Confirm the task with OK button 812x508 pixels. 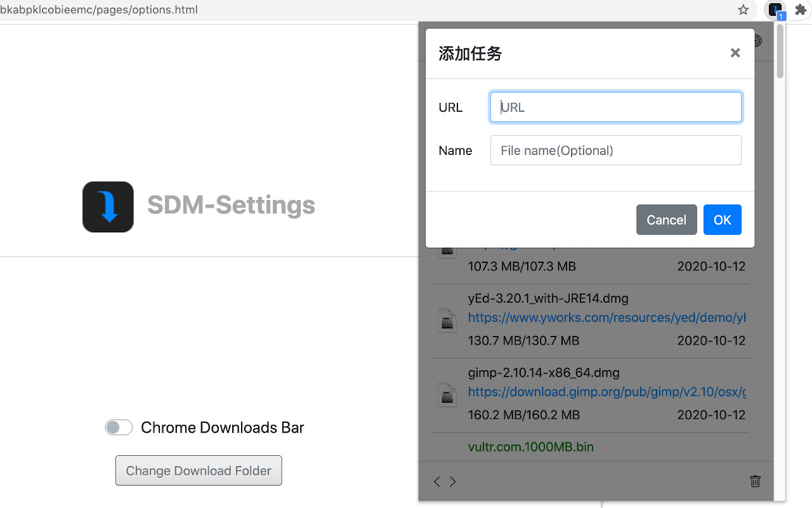[722, 220]
